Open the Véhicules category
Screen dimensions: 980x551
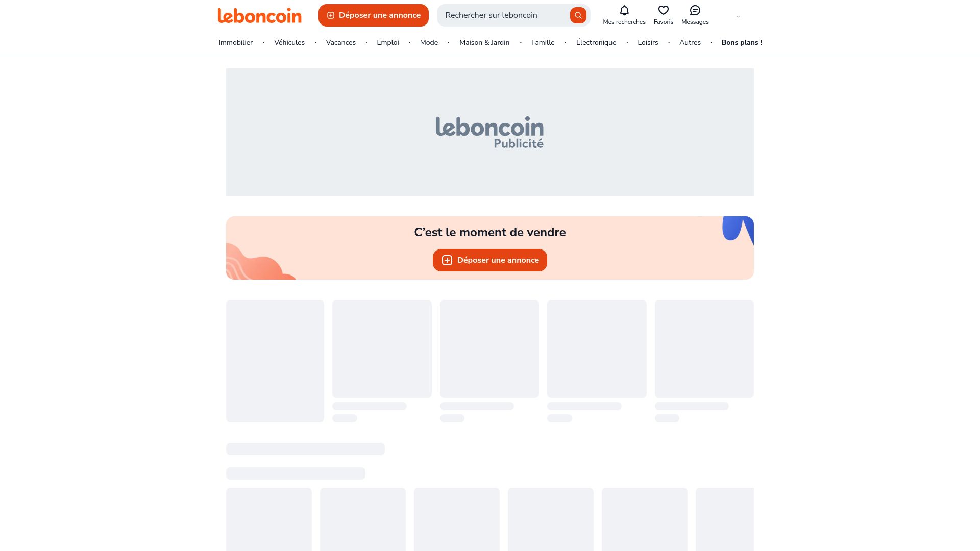(289, 42)
